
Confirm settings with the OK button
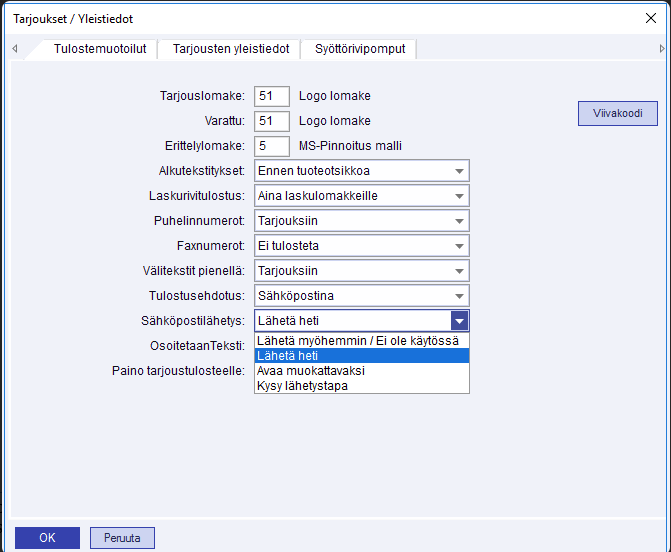pos(47,538)
